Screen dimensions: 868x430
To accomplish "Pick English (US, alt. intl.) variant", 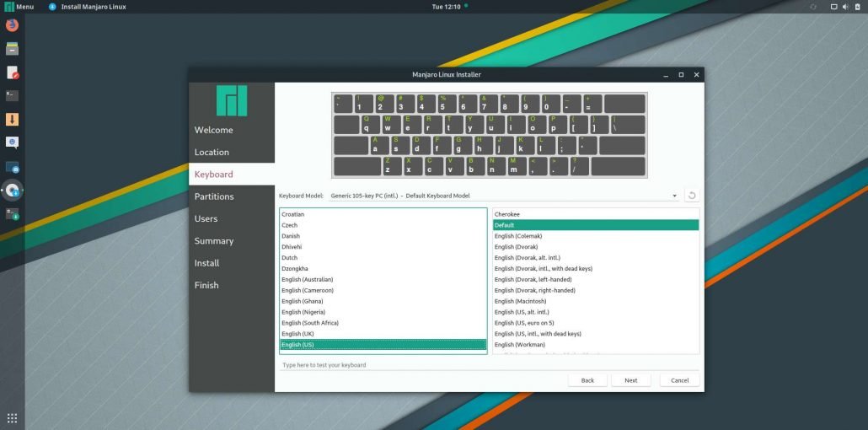I will click(x=596, y=312).
